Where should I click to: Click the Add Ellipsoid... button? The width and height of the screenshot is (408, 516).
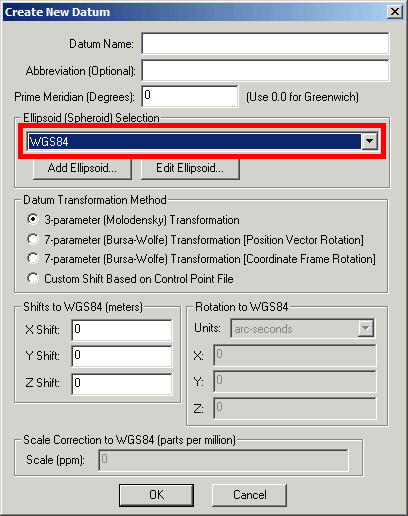[x=82, y=168]
